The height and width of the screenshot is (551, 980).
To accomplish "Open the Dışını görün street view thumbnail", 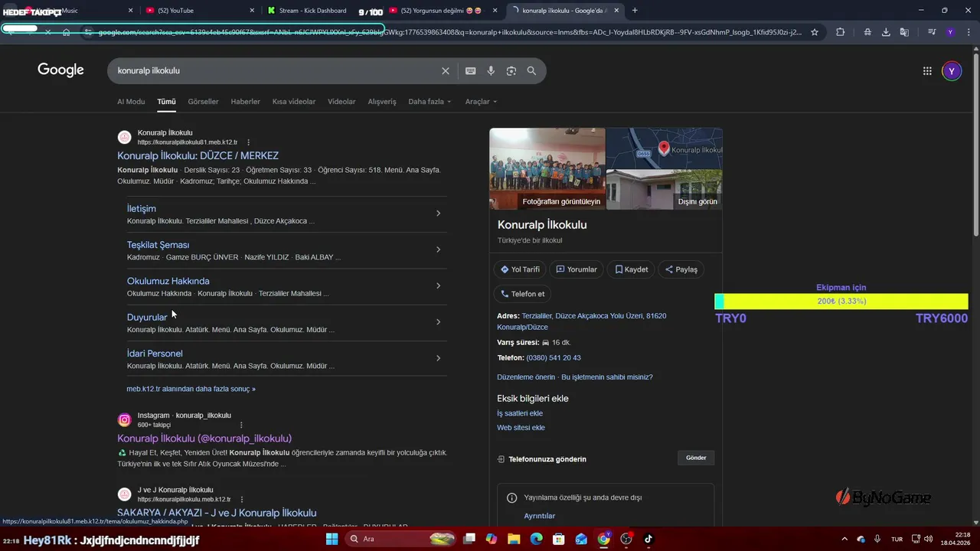I will coord(664,189).
